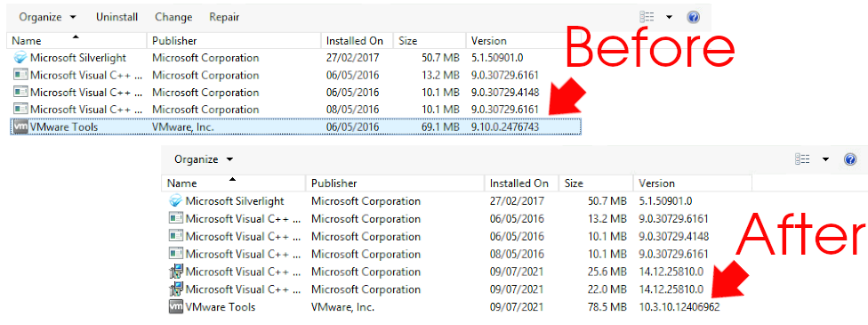The width and height of the screenshot is (868, 325).
Task: Click the Visual C++ icon on the 13.2 MB row, Before panel
Action: click(x=20, y=75)
